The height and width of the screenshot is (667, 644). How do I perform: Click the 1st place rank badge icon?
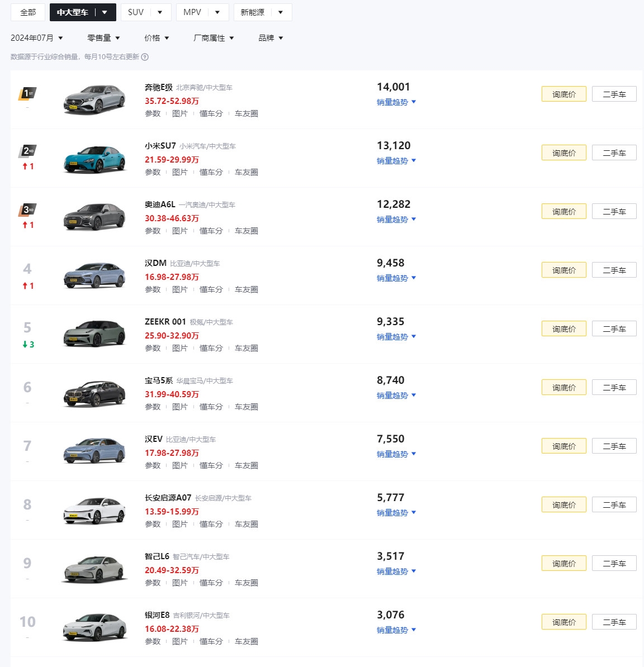coord(27,94)
